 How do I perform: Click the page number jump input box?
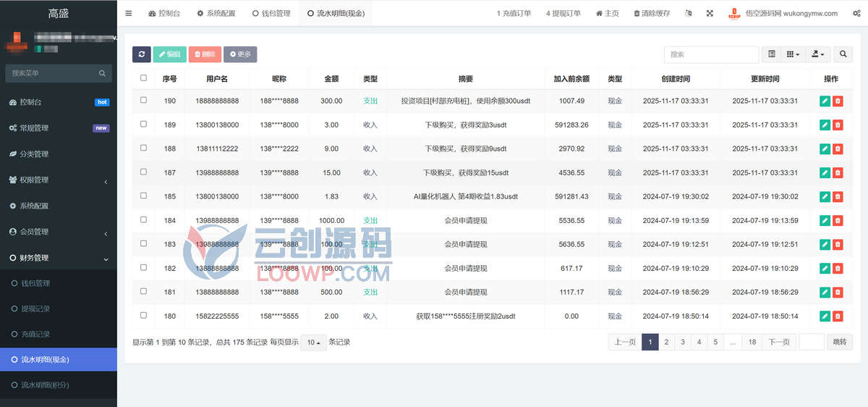coord(812,342)
